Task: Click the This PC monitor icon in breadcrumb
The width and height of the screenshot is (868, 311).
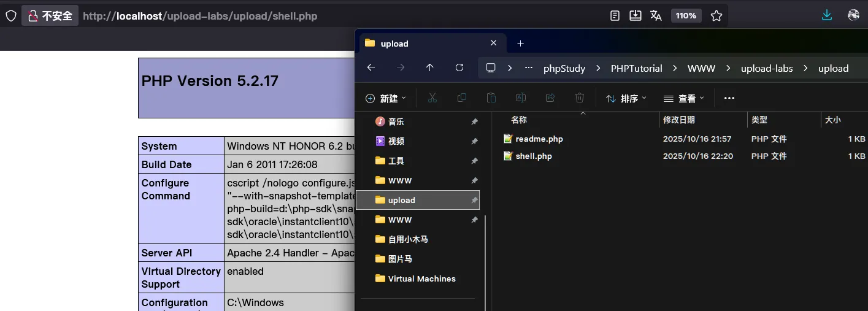Action: 491,67
